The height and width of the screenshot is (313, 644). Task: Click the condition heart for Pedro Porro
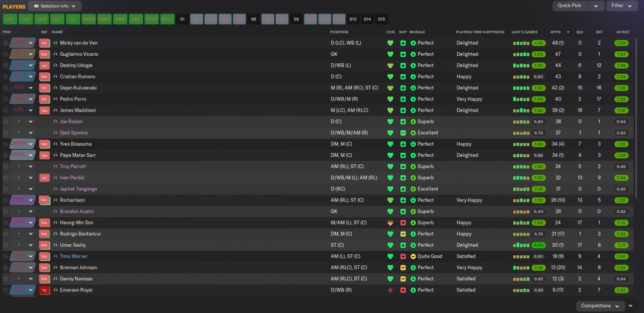click(390, 99)
